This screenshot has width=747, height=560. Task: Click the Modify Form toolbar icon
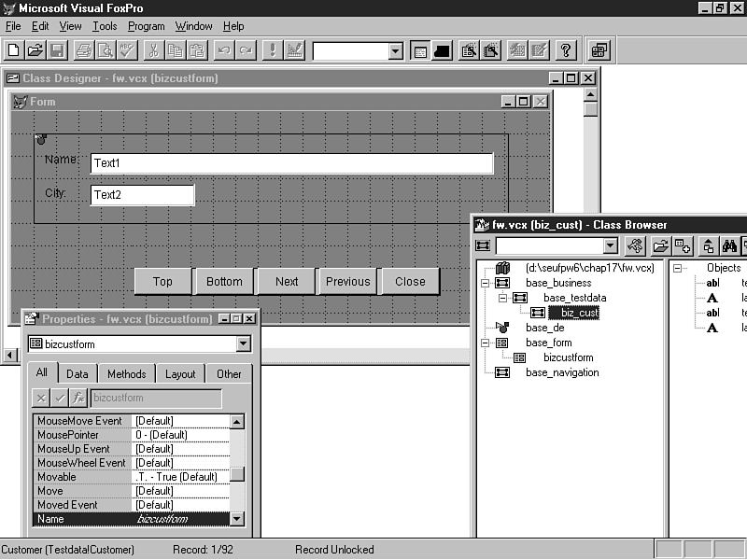tap(294, 50)
